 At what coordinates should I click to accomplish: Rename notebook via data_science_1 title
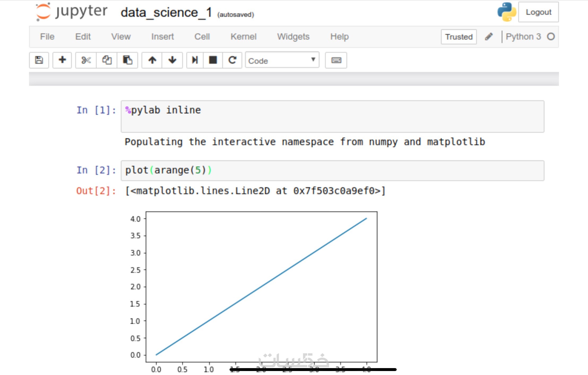[x=166, y=13]
